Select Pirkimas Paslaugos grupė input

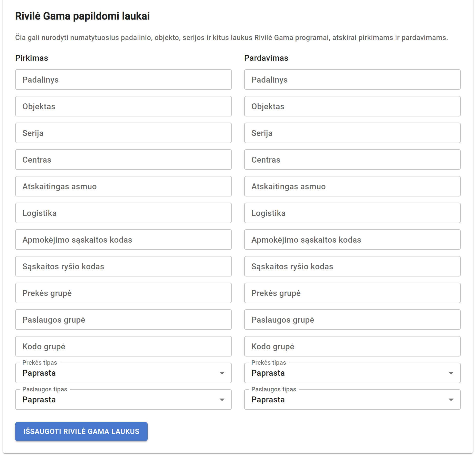click(x=123, y=320)
